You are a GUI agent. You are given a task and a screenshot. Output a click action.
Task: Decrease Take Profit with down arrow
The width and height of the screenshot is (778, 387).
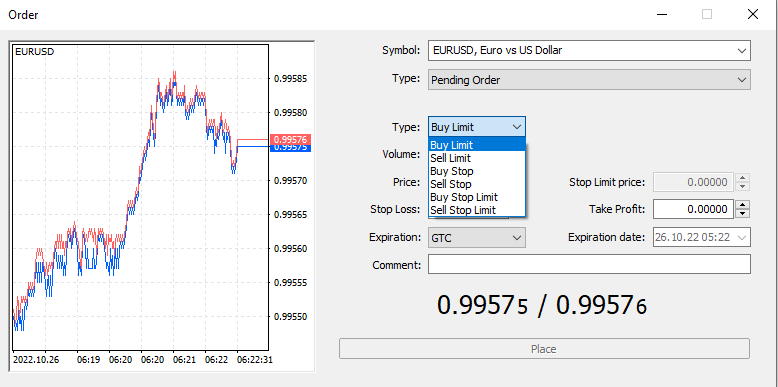(742, 213)
